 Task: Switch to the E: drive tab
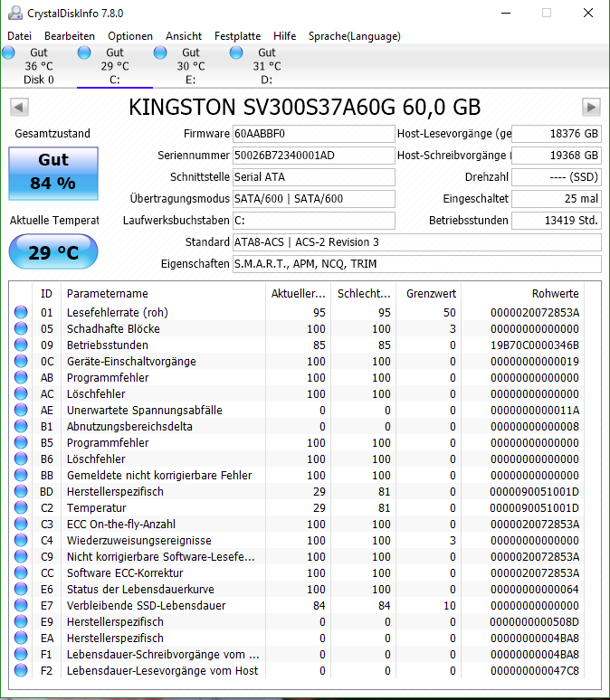[191, 66]
